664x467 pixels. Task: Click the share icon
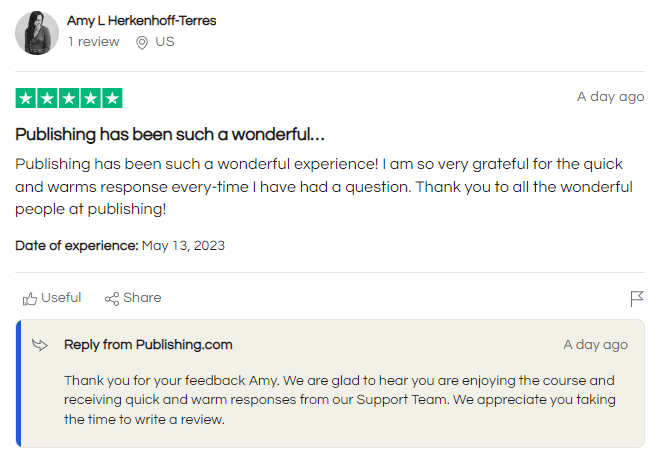point(112,298)
